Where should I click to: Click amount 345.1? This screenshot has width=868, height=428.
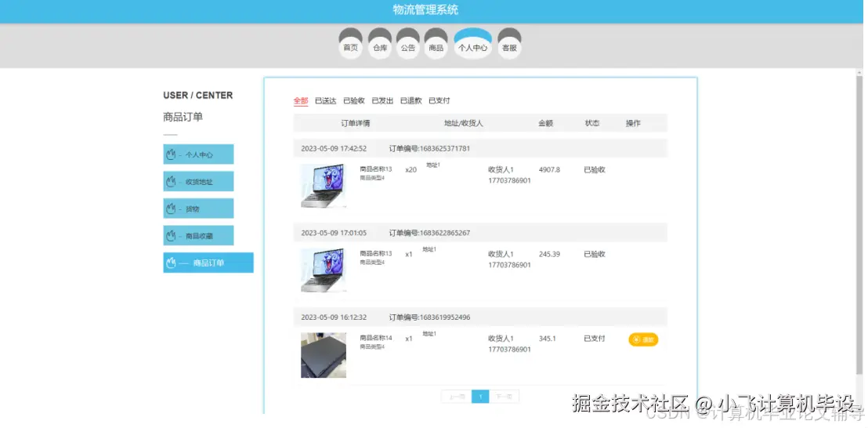(548, 339)
